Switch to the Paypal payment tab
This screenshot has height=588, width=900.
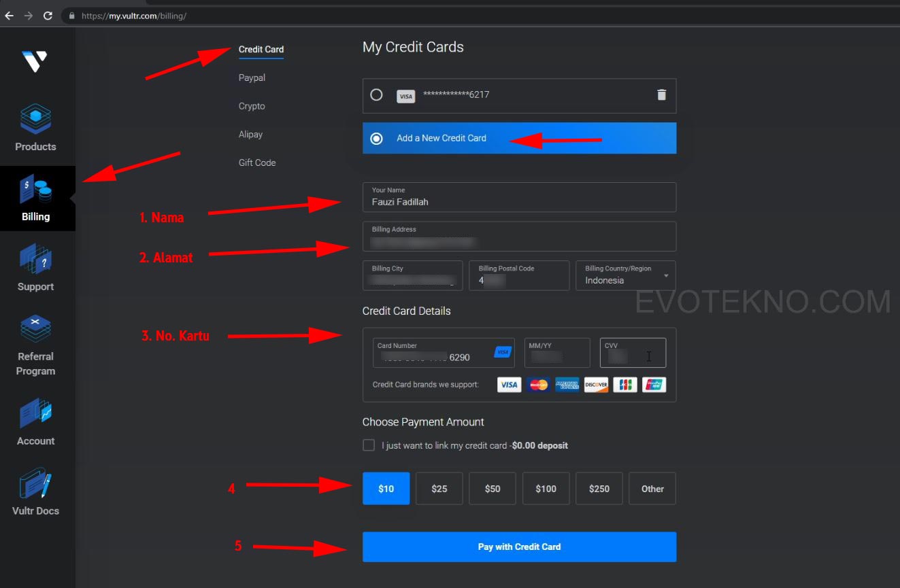coord(252,77)
